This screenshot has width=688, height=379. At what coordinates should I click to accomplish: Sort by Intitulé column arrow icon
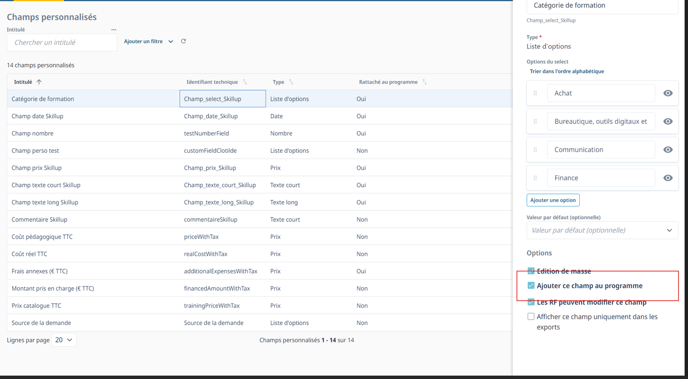[39, 82]
